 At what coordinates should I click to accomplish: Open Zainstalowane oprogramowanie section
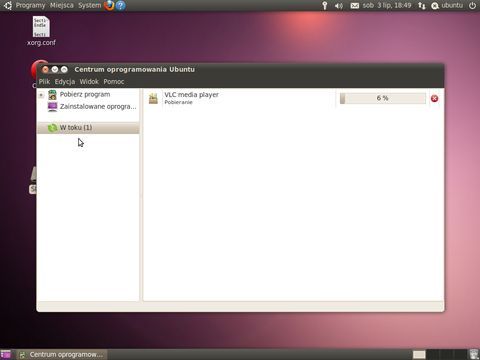(98, 107)
